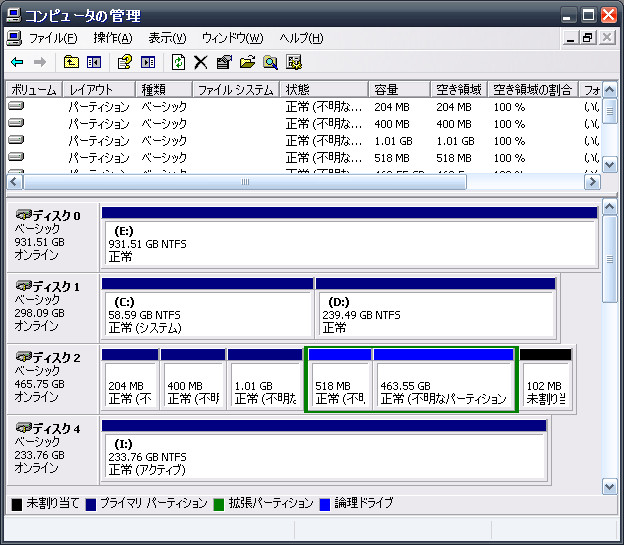Select the 102 MB unallocated space on Disk 2
Viewport: 624px width, 545px height.
pyautogui.click(x=546, y=379)
